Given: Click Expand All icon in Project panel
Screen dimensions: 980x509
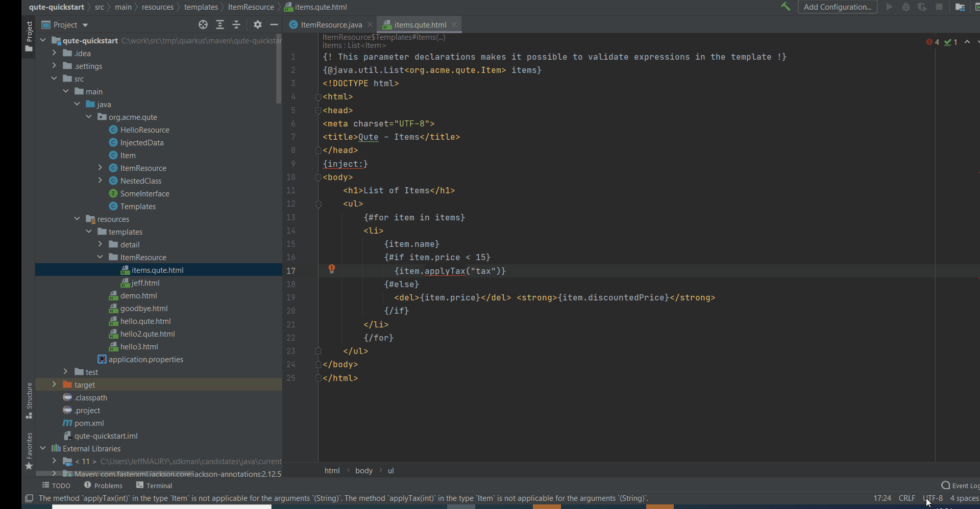Looking at the screenshot, I should 220,24.
